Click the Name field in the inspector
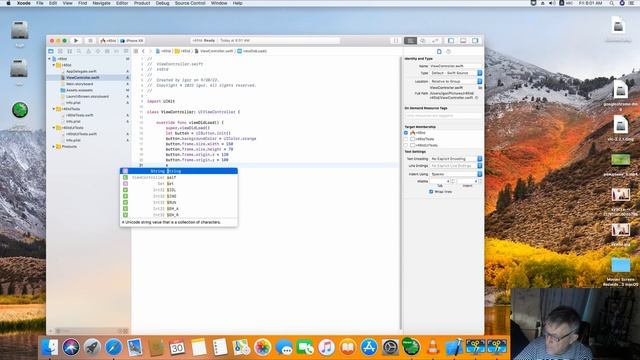 [x=456, y=66]
